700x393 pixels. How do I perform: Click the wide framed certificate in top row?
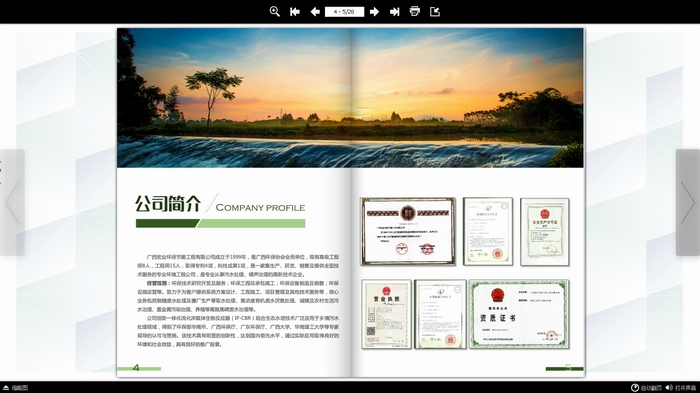408,231
